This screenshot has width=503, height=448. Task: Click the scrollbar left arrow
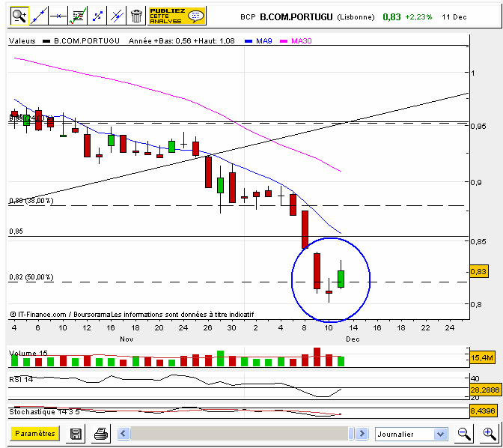124,434
